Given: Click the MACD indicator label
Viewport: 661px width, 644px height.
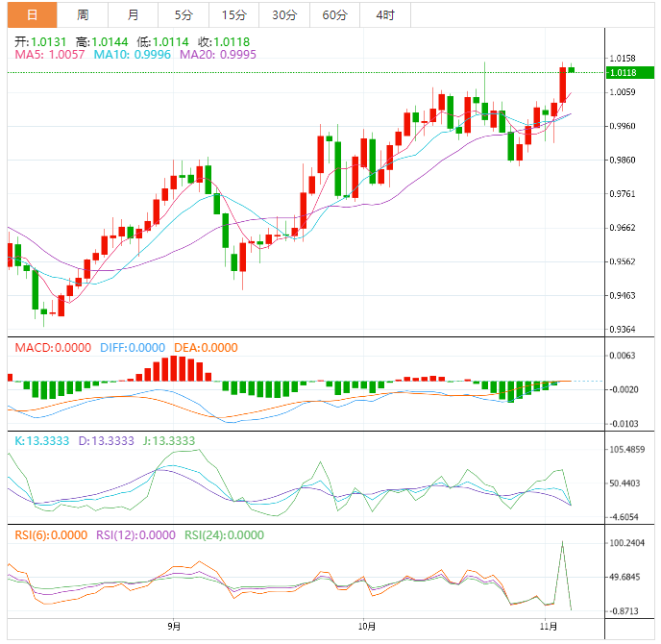Looking at the screenshot, I should point(49,348).
